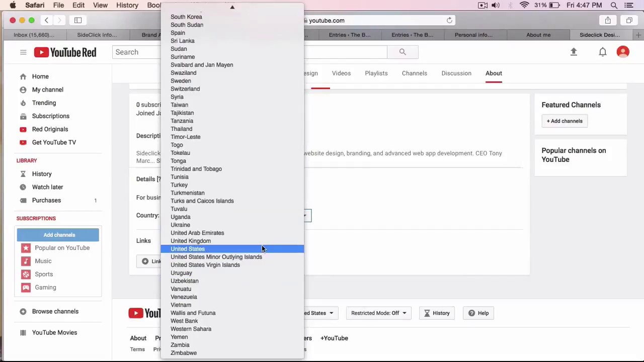Image resolution: width=644 pixels, height=362 pixels.
Task: Click the About footer link
Action: pyautogui.click(x=138, y=338)
